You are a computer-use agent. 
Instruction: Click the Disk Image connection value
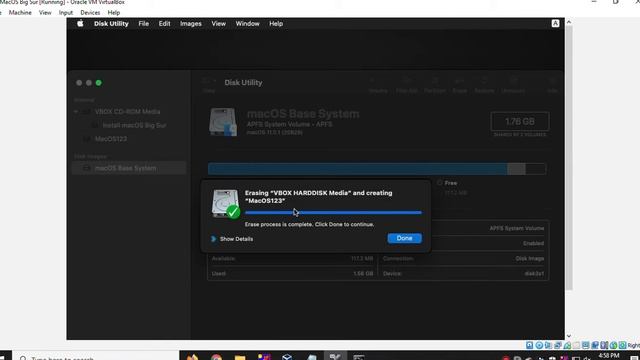click(x=529, y=258)
